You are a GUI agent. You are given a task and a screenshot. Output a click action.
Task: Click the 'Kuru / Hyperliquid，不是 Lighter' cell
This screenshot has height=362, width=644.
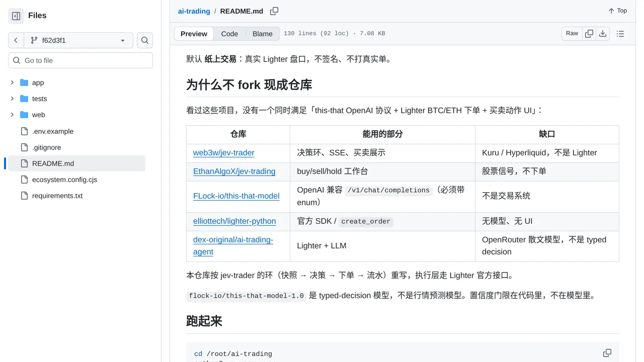coord(547,153)
